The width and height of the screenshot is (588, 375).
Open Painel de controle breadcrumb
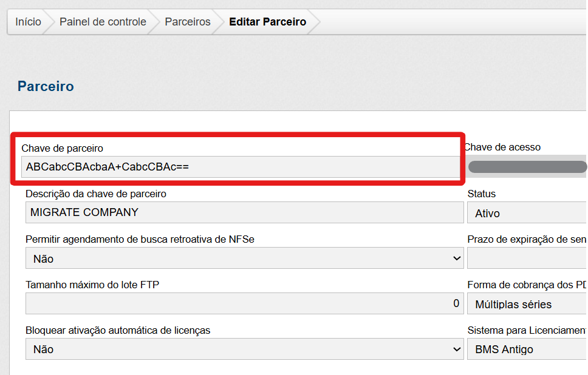point(103,22)
